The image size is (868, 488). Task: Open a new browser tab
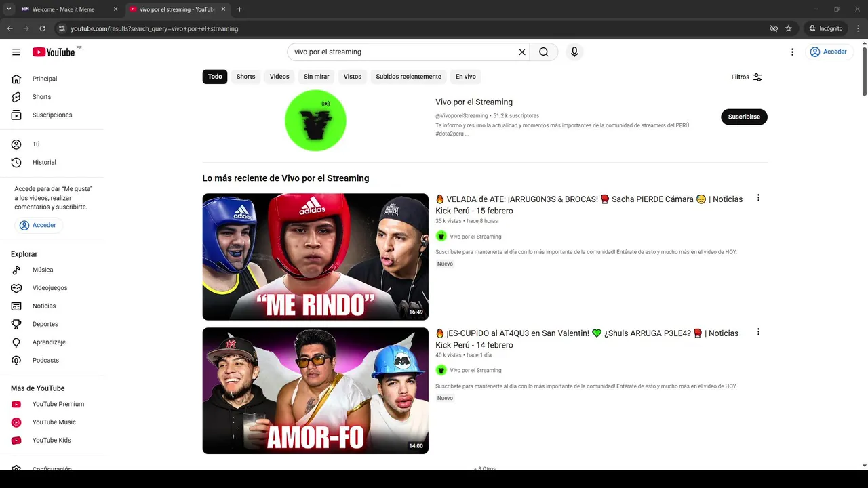(239, 9)
